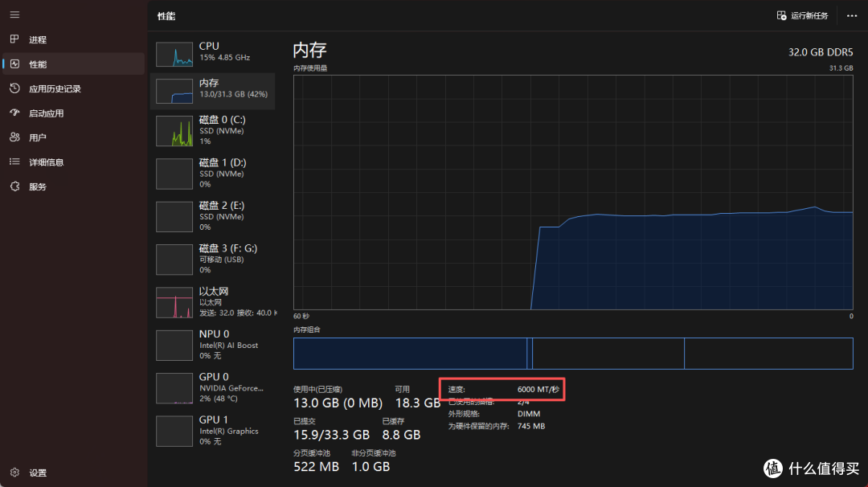Select 磁盘 3 (F: G:) USB thumbnail

coord(174,260)
